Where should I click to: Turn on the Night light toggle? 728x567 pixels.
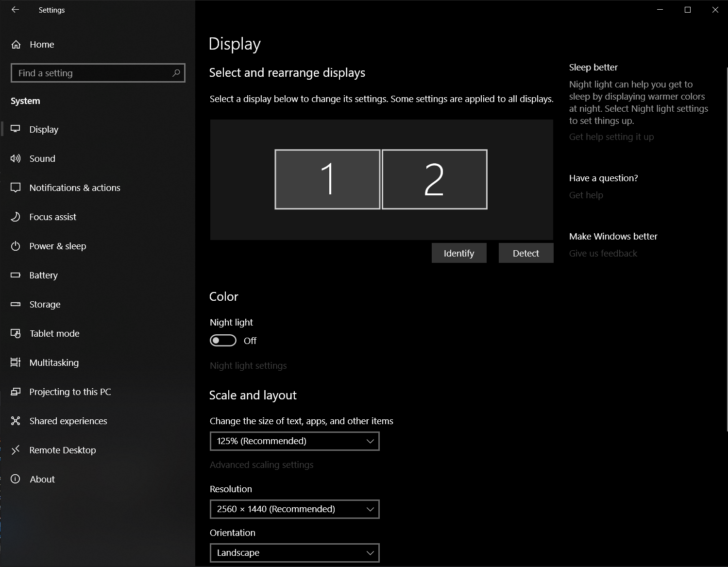click(223, 341)
